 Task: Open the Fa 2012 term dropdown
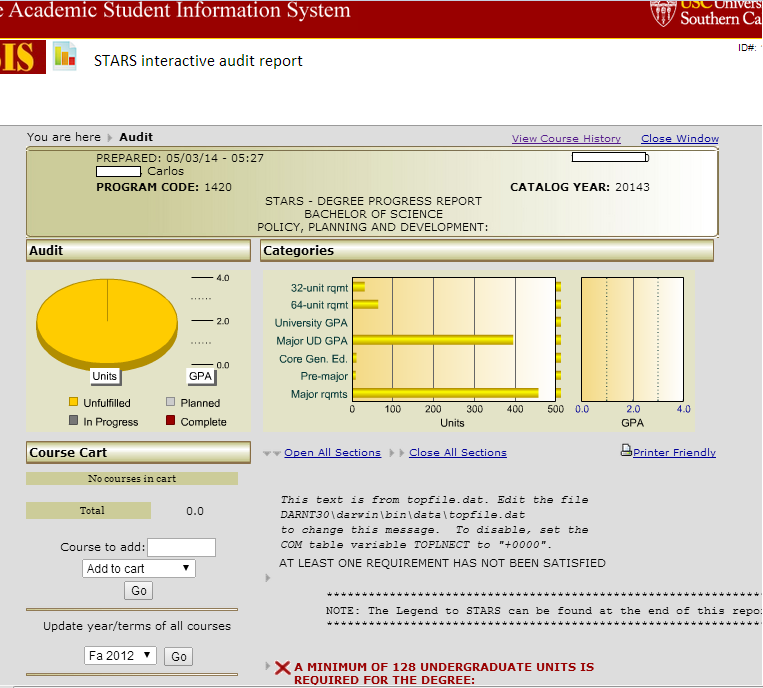click(x=120, y=655)
